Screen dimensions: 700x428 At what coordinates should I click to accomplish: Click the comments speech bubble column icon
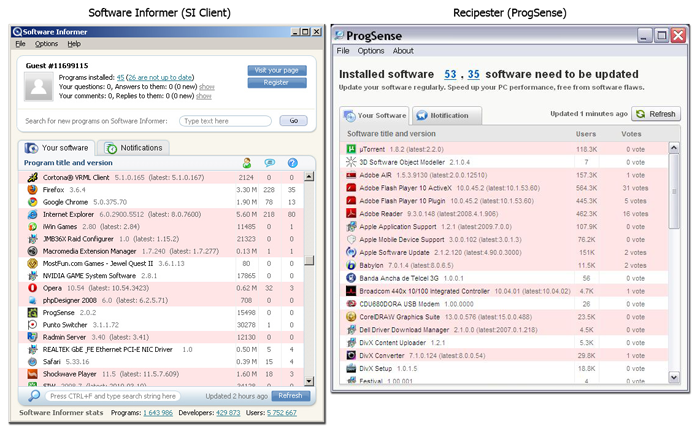click(269, 163)
